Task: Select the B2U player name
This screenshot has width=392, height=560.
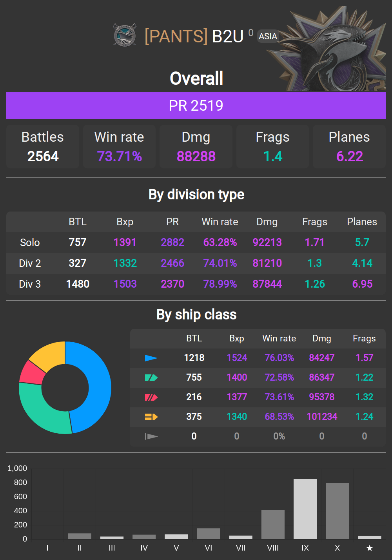Action: click(228, 36)
